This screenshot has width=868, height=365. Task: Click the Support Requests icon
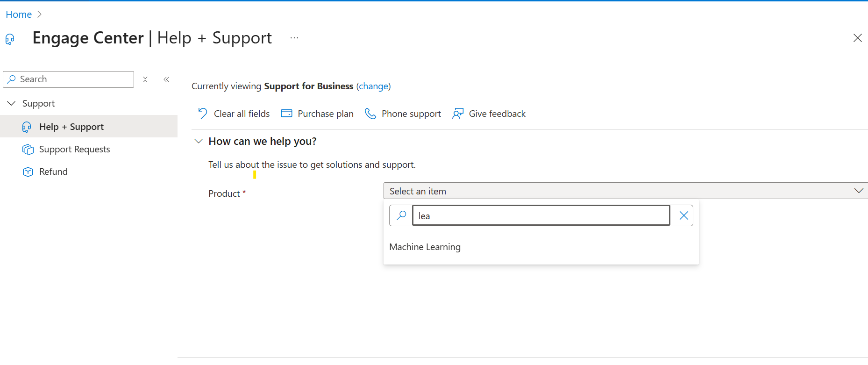(28, 150)
